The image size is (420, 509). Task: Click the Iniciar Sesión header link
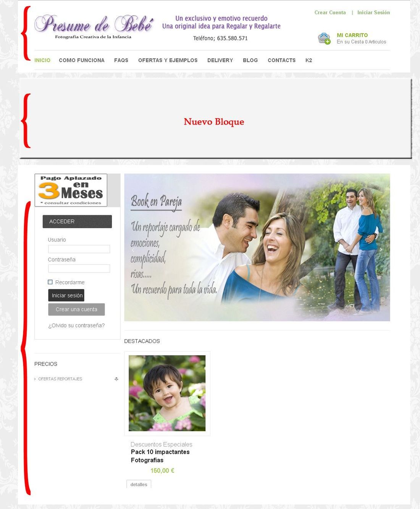373,13
